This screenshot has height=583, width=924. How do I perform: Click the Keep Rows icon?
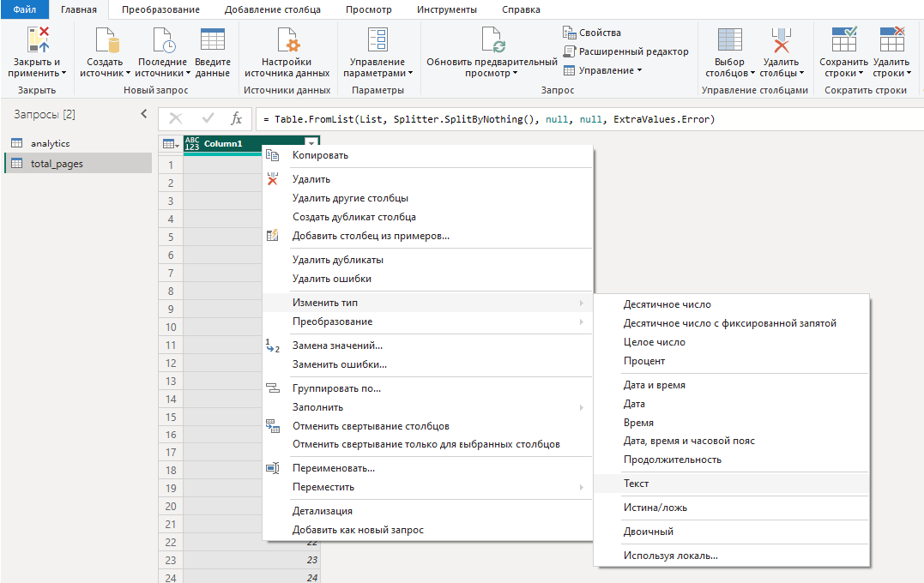pyautogui.click(x=844, y=39)
